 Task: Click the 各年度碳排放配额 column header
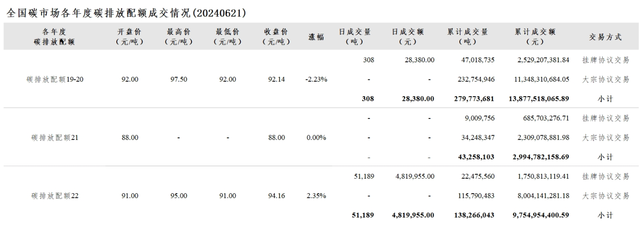coord(55,37)
